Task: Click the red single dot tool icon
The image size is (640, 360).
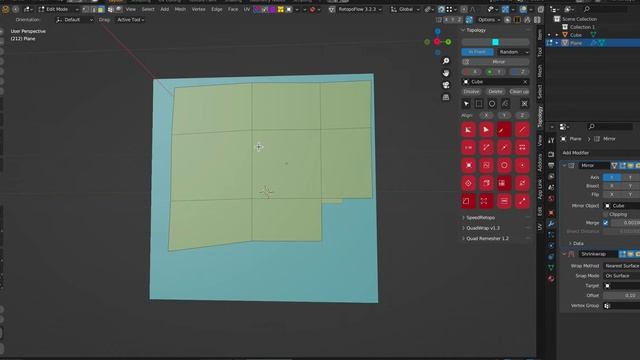Action: coord(522,165)
